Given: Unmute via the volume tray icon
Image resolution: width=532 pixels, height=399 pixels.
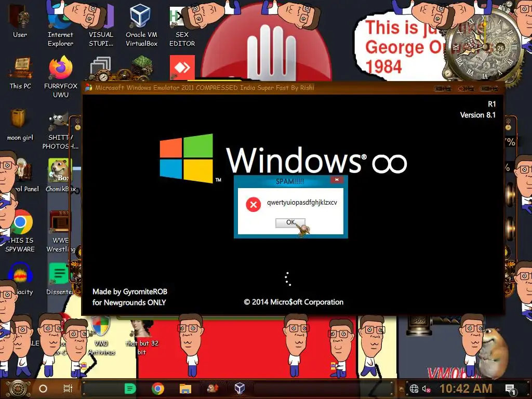Looking at the screenshot, I should pyautogui.click(x=427, y=389).
